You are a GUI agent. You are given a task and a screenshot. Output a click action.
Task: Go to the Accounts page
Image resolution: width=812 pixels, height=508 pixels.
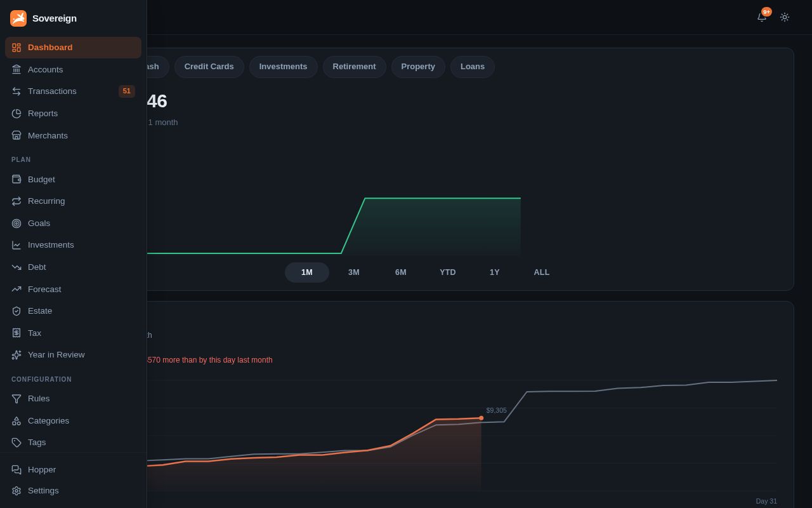pos(73,70)
